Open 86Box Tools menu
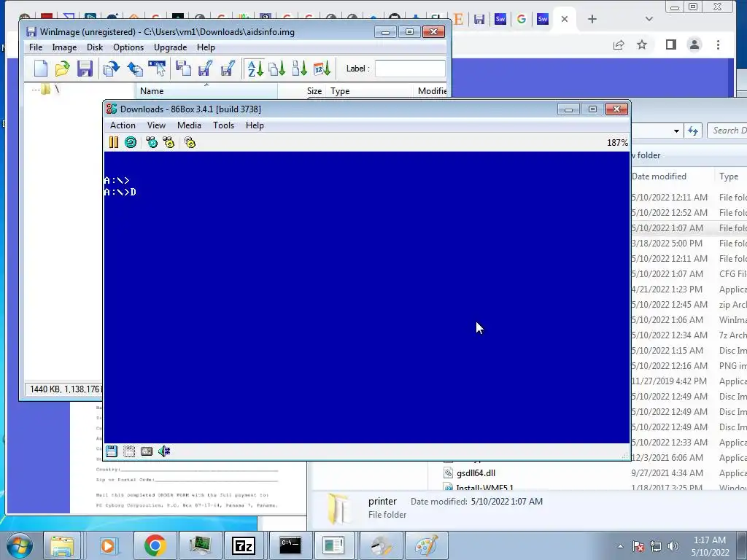747x560 pixels. point(223,125)
